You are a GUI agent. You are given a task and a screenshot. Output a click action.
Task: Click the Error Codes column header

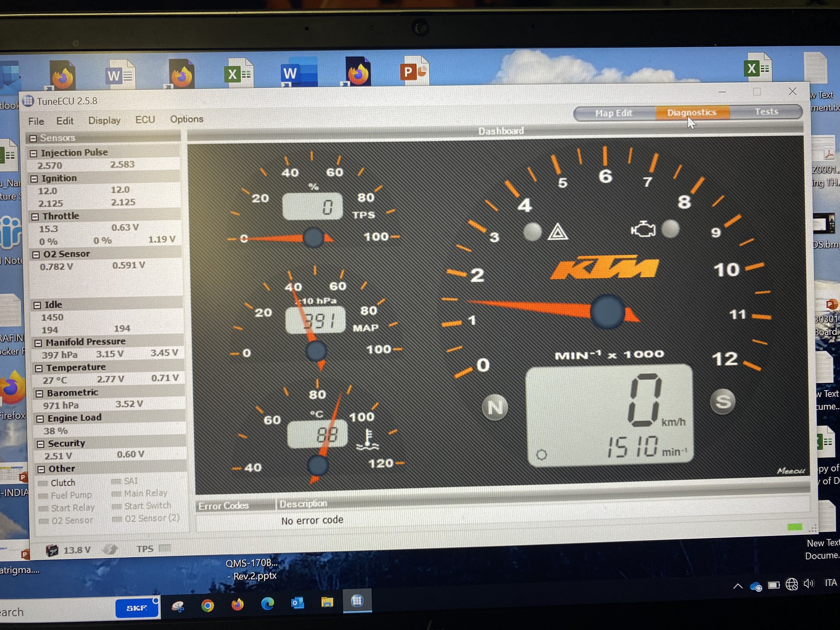point(235,506)
